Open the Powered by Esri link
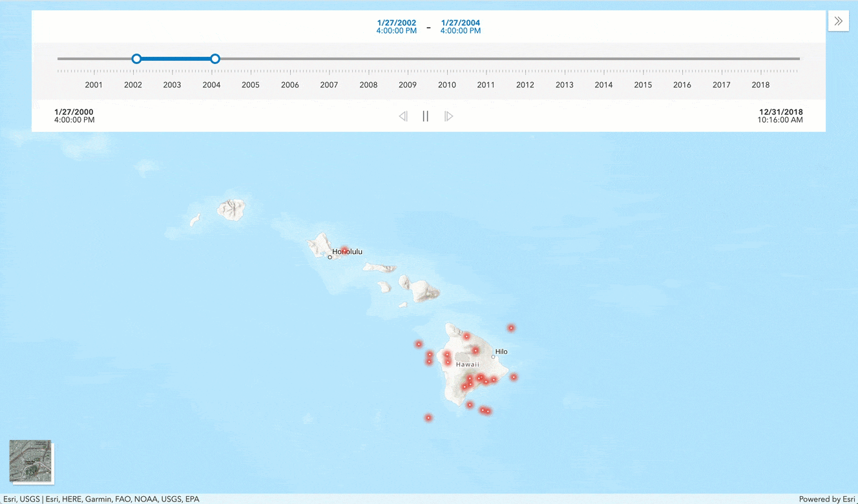 (827, 499)
